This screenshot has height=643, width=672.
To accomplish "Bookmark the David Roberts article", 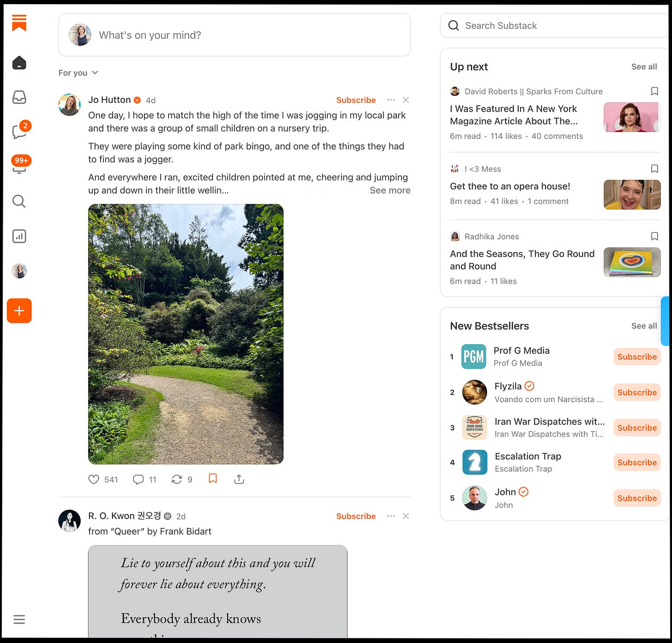I will click(654, 91).
